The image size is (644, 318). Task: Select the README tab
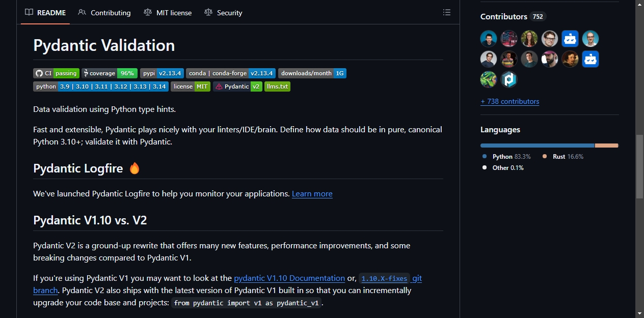click(x=45, y=13)
